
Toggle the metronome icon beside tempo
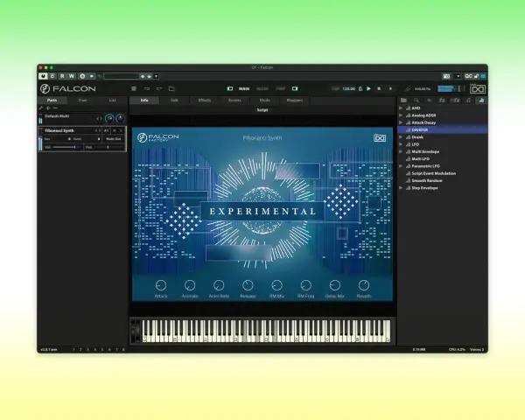point(360,88)
